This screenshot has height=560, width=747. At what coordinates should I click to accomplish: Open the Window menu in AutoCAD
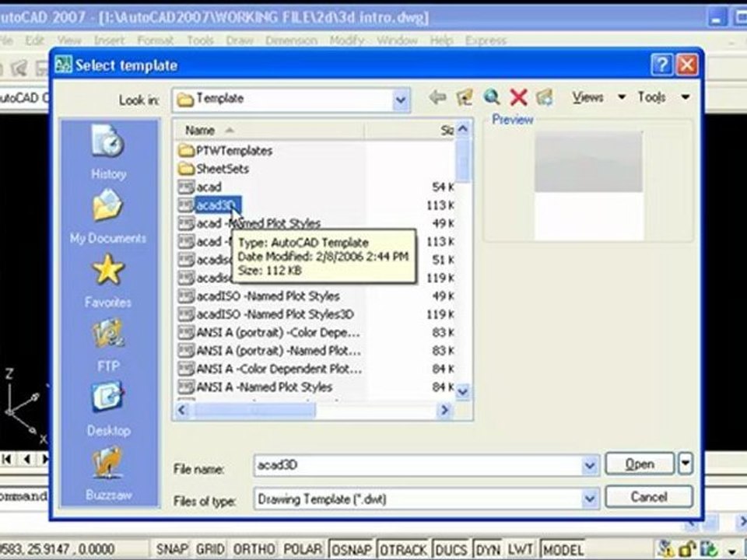click(x=397, y=40)
